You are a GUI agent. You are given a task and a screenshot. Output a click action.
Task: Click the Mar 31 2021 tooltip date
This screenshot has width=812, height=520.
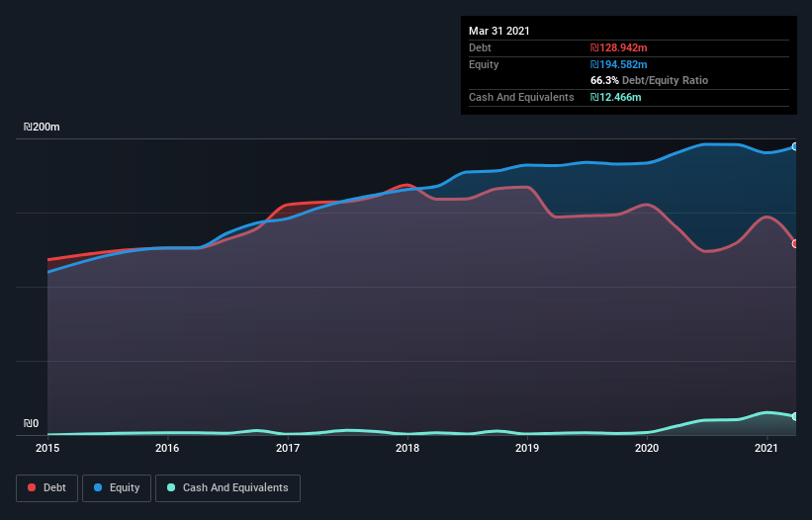pyautogui.click(x=499, y=31)
